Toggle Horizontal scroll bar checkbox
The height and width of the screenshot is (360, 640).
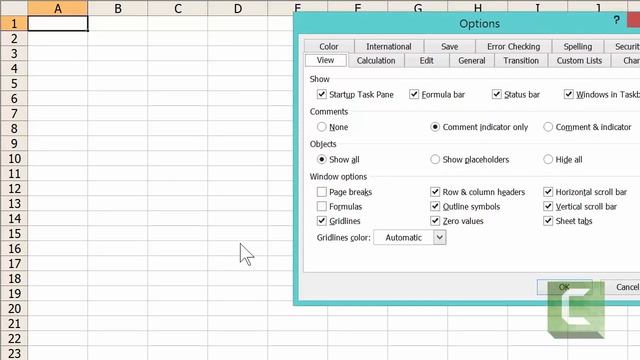tap(548, 192)
